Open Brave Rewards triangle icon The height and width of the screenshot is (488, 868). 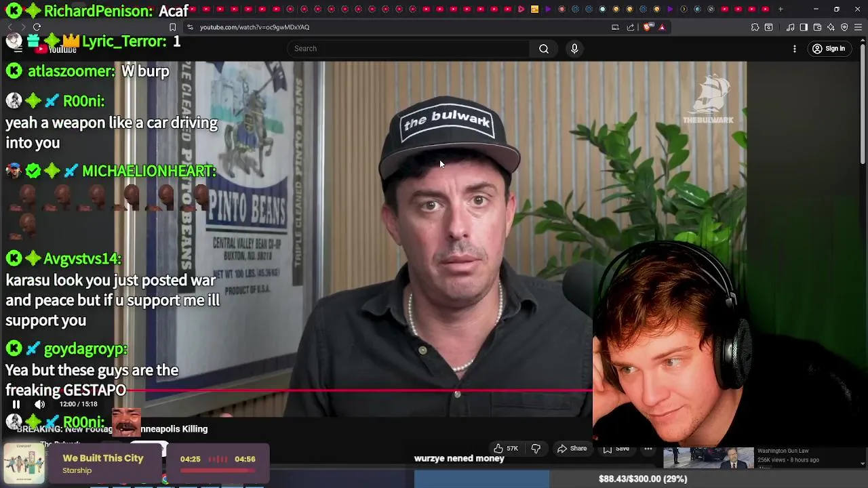[x=662, y=27]
